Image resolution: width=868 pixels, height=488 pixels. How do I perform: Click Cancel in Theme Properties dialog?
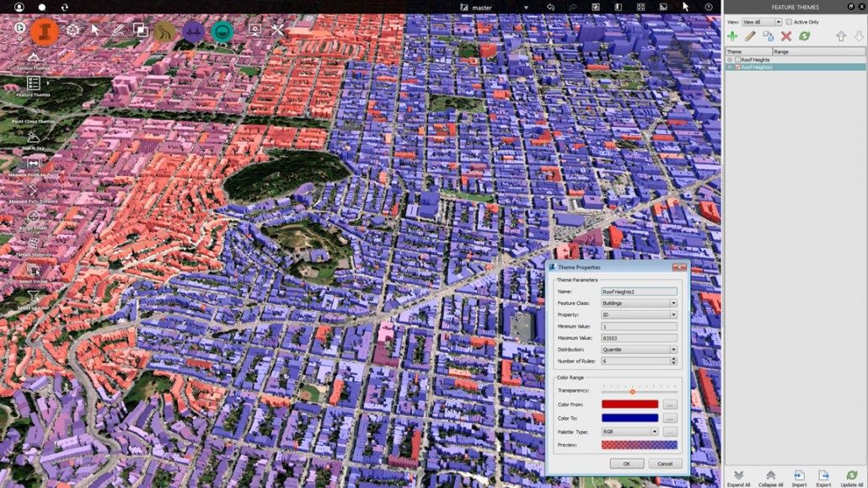coord(665,464)
